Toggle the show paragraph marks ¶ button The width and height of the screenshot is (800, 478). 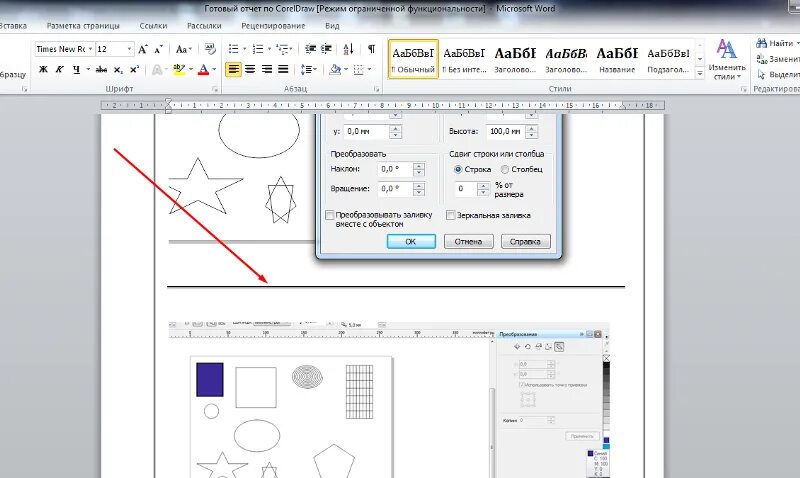pos(371,49)
